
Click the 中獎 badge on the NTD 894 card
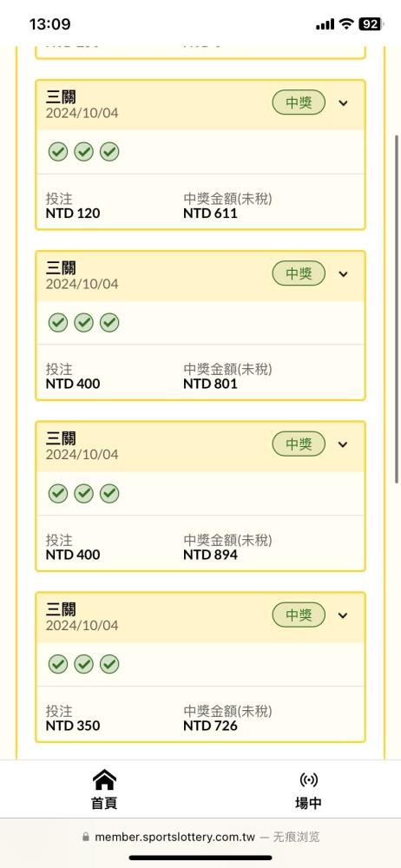pos(299,444)
